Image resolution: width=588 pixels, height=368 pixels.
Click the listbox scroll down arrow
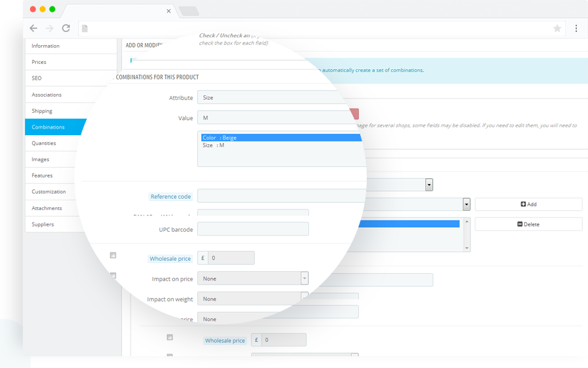click(x=467, y=248)
